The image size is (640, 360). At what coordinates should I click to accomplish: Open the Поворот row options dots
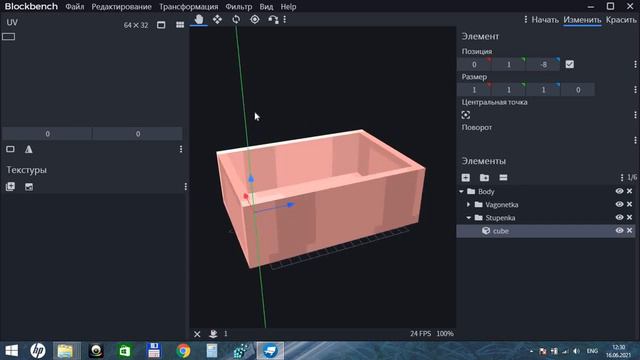[x=635, y=140]
